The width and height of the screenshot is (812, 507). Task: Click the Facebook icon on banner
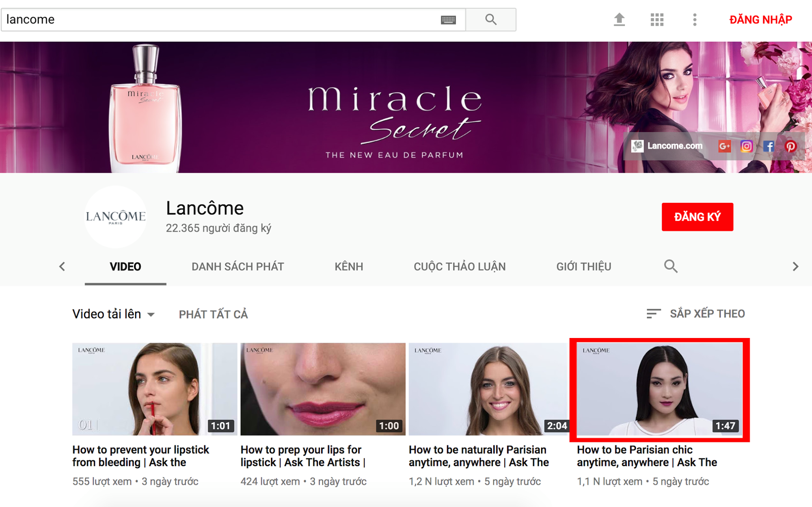click(768, 146)
